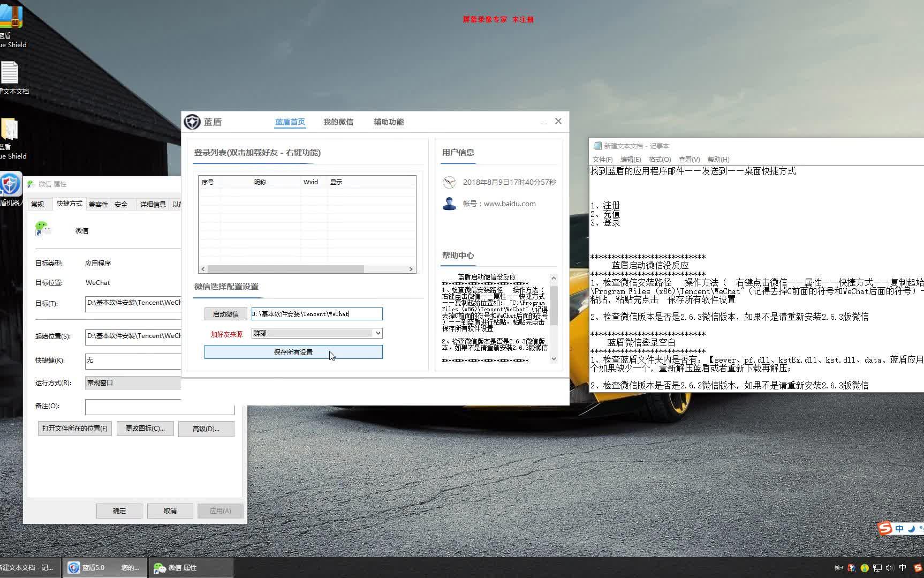Screen dimensions: 924x578
Task: Click the Sogou S logo on floating bar
Action: (885, 528)
